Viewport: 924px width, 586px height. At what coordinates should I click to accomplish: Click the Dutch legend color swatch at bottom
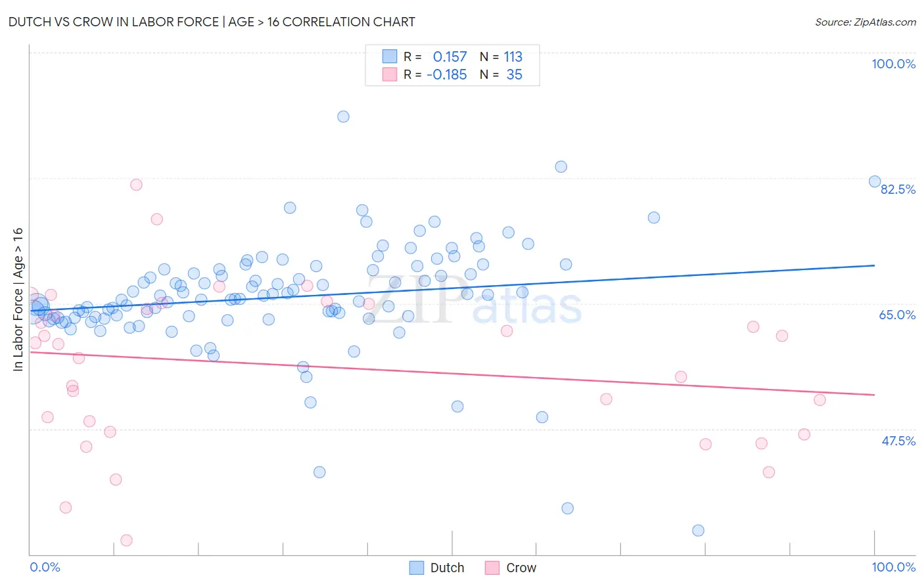417,568
